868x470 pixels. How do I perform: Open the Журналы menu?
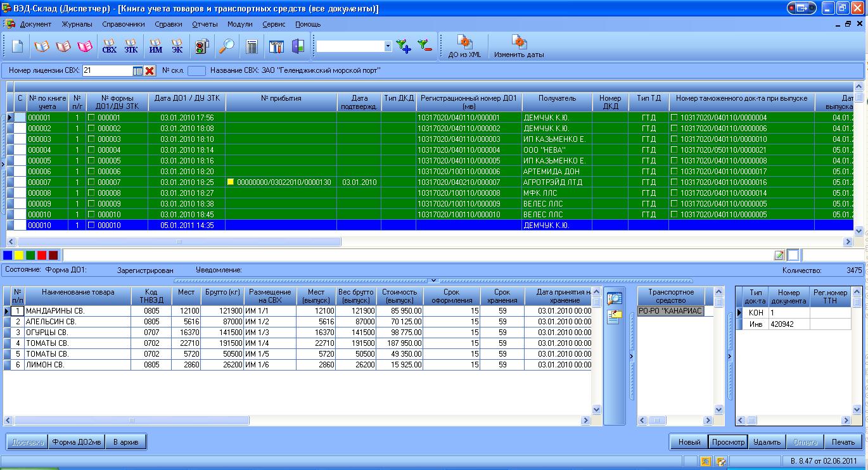pyautogui.click(x=77, y=24)
